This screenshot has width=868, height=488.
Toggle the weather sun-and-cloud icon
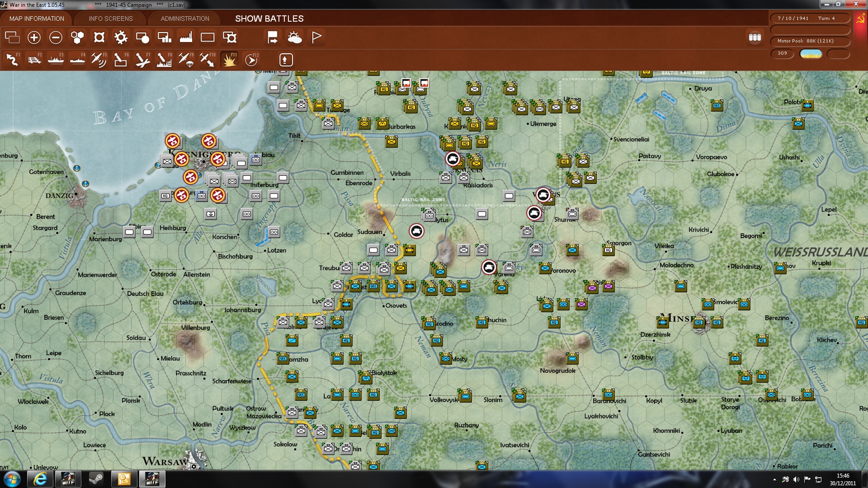(x=294, y=38)
